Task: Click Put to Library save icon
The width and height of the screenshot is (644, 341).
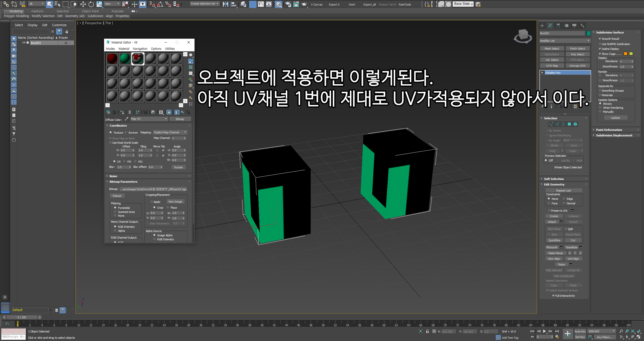Action: coord(153,112)
